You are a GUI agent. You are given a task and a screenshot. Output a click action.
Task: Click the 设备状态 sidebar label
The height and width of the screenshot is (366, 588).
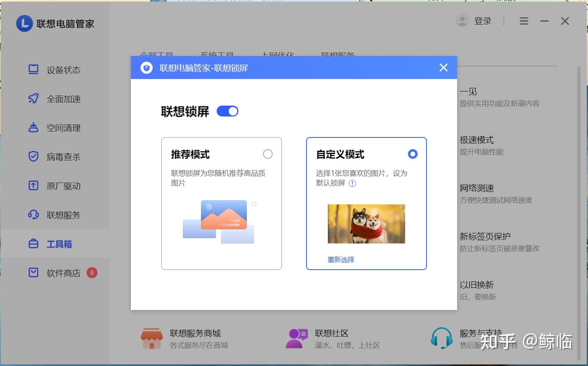64,70
